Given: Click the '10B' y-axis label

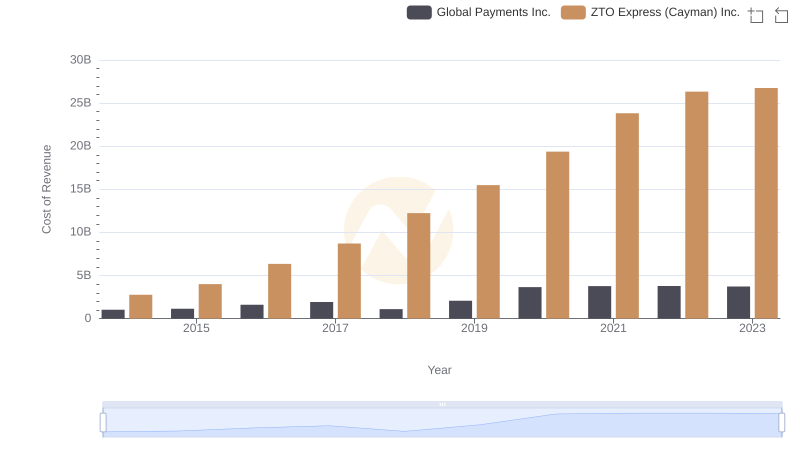Looking at the screenshot, I should coord(81,232).
